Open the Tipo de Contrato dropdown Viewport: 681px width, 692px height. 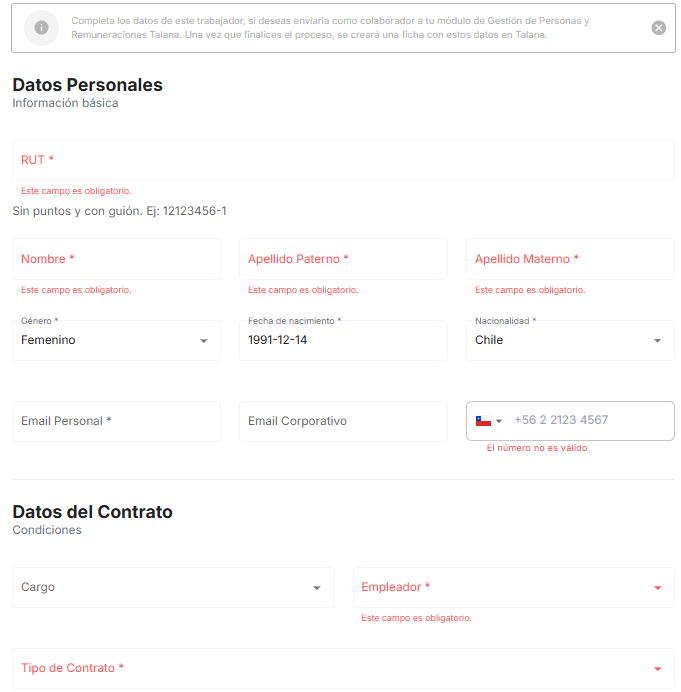click(343, 668)
